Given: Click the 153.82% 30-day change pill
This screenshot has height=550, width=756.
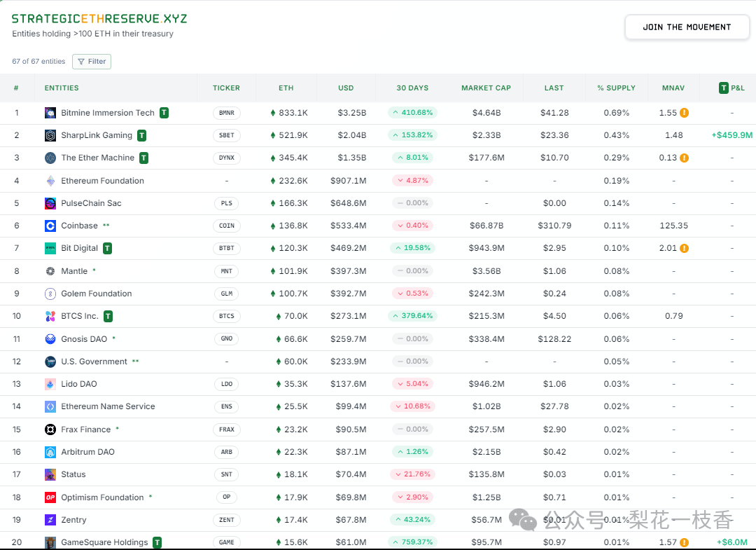Looking at the screenshot, I should point(412,135).
